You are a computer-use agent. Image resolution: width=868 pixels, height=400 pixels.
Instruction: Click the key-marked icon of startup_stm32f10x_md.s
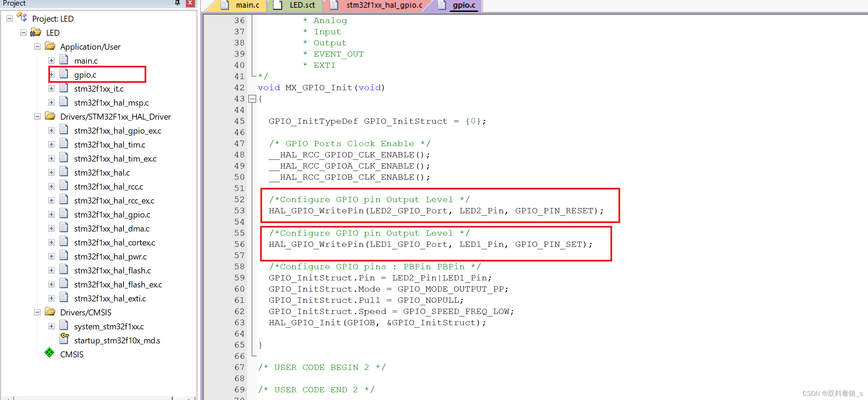pyautogui.click(x=64, y=338)
